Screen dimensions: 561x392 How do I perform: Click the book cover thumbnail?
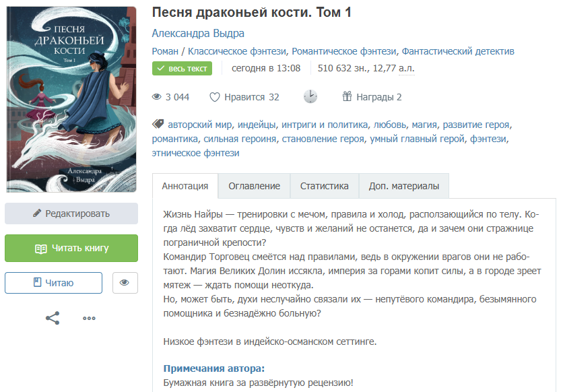point(71,100)
